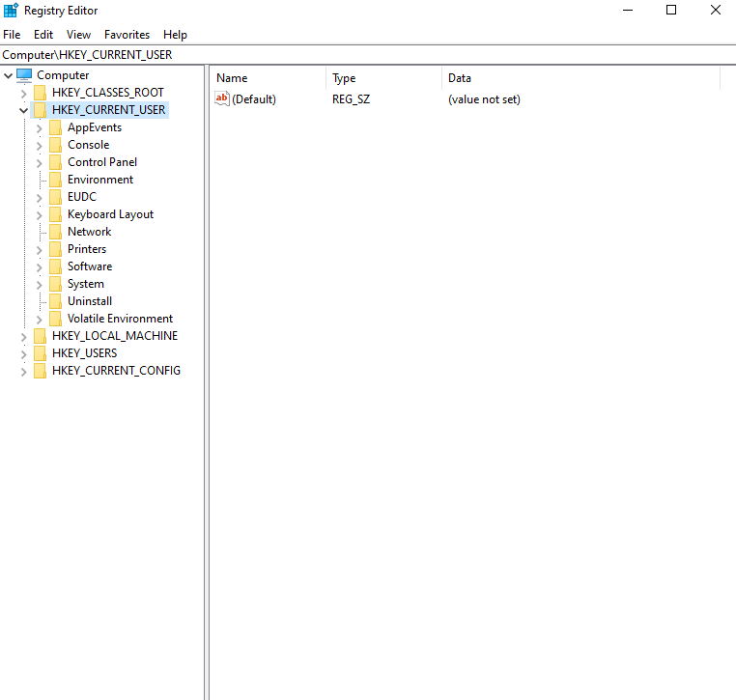The height and width of the screenshot is (700, 736).
Task: Select the Console key label
Action: pyautogui.click(x=88, y=145)
